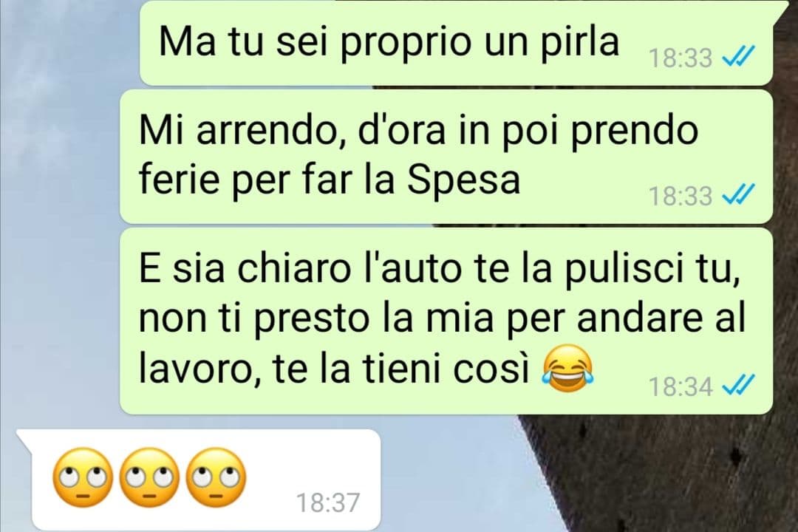The image size is (798, 532).
Task: Tap the dark tower background at bottom right
Action: pyautogui.click(x=661, y=474)
